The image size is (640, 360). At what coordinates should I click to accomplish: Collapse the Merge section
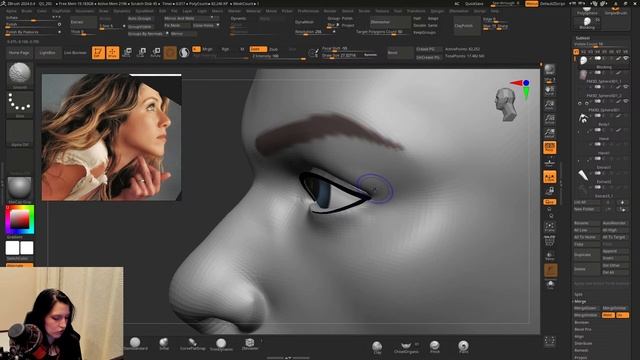580,301
